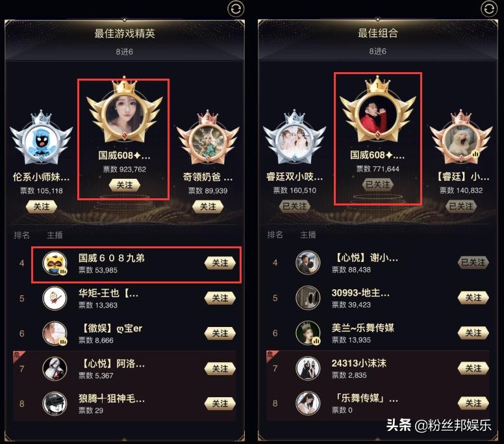Open first-place 国威608 avatar in 最佳游戏精英
The height and width of the screenshot is (444, 504).
point(124,114)
